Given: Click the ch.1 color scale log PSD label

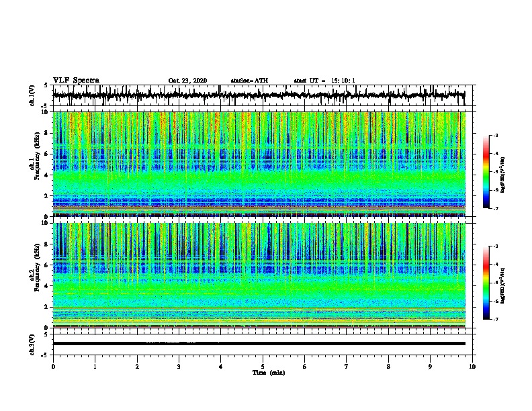Looking at the screenshot, I should (x=503, y=175).
